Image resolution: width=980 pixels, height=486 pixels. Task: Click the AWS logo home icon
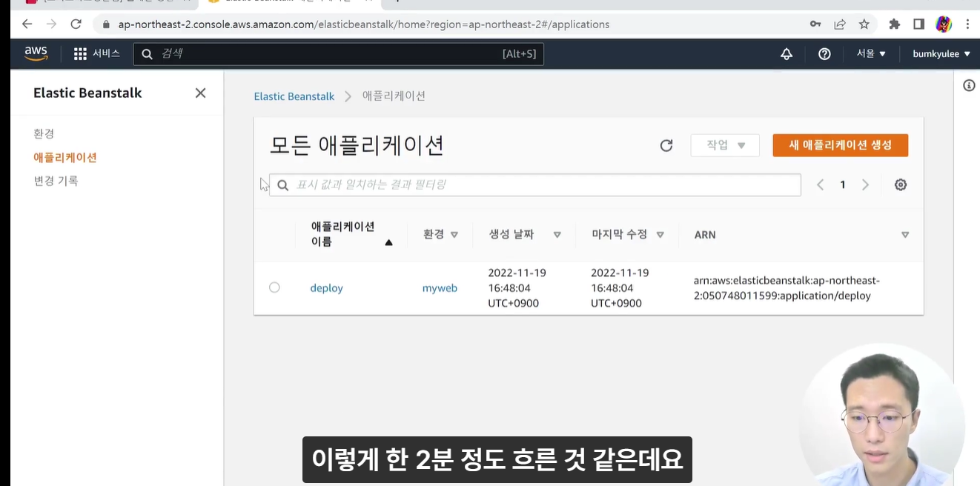tap(36, 54)
